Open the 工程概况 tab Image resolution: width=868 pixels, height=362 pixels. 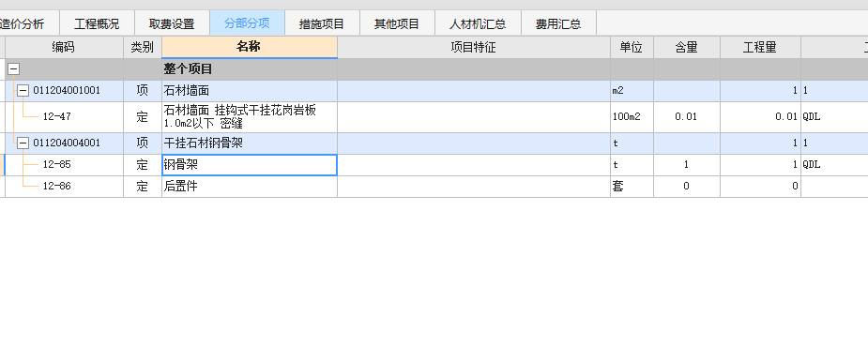tap(97, 23)
